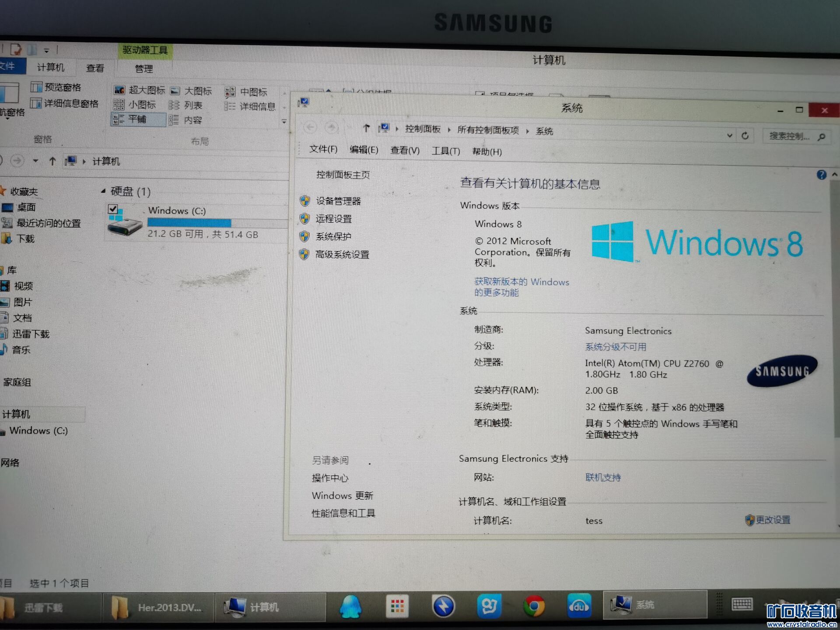The width and height of the screenshot is (840, 630).
Task: Click 控制面板 breadcrumb in address bar
Action: pos(423,129)
